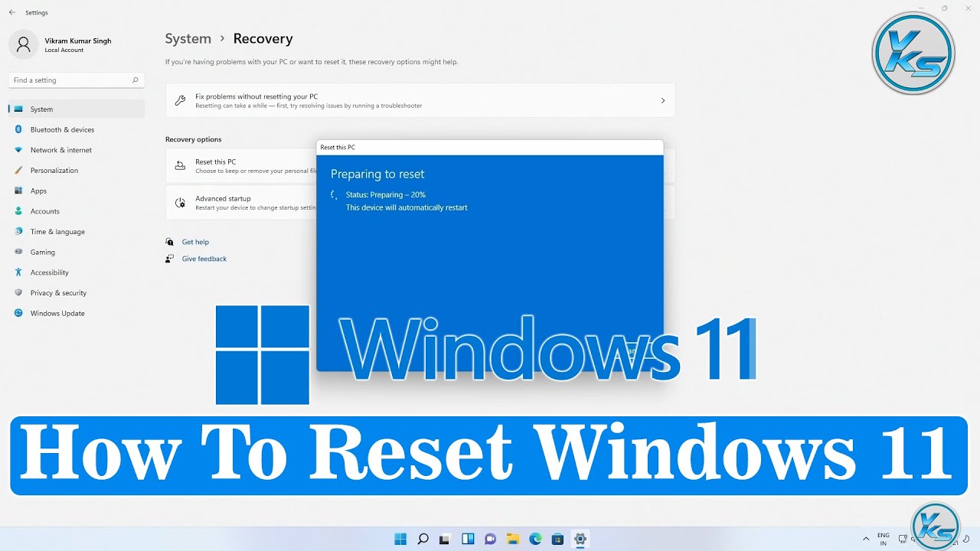Click the wrench icon for fix problems
980x551 pixels.
[180, 100]
